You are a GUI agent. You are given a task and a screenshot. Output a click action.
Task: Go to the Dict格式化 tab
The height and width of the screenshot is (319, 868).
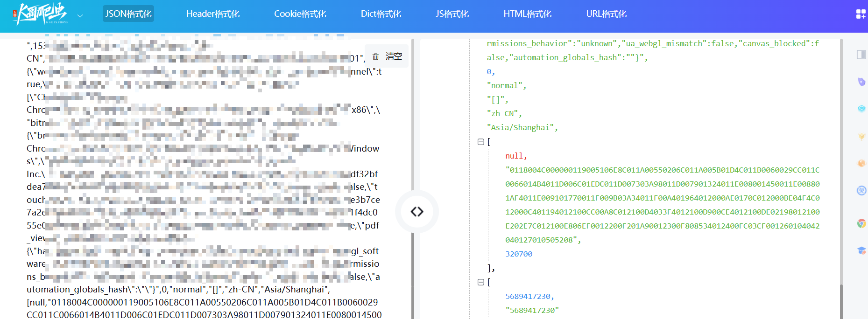[x=381, y=14]
